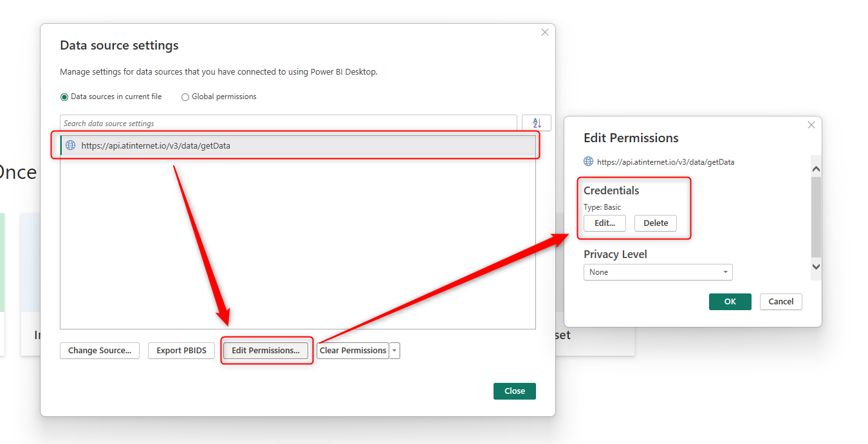Click the globe icon in the data source list
The height and width of the screenshot is (444, 868).
tap(71, 145)
